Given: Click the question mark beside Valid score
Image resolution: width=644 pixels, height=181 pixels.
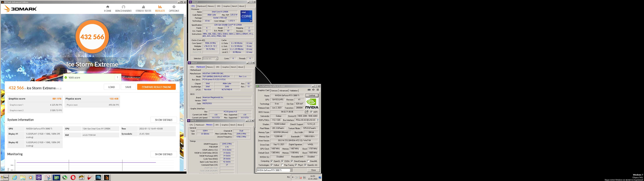Looking at the screenshot, I should (118, 77).
